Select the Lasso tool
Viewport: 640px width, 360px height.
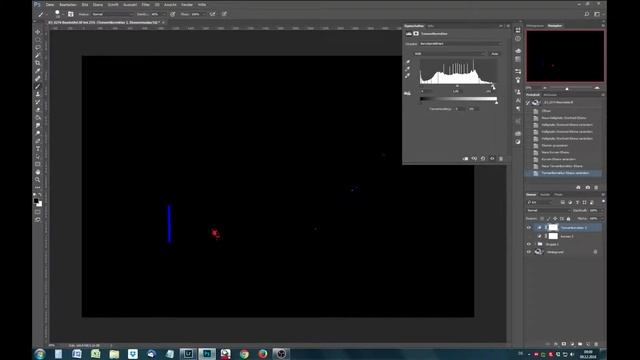pos(38,47)
